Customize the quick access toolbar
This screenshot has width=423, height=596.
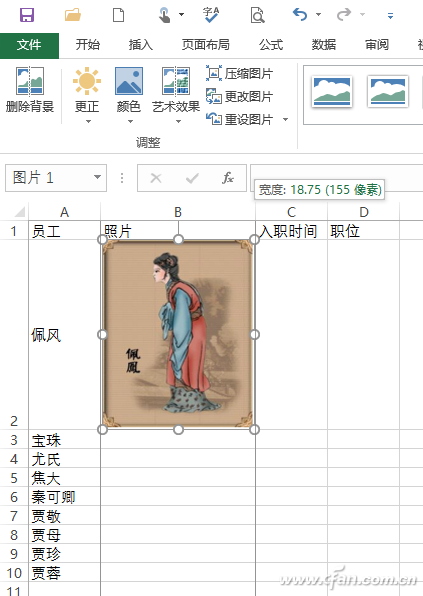tap(390, 16)
